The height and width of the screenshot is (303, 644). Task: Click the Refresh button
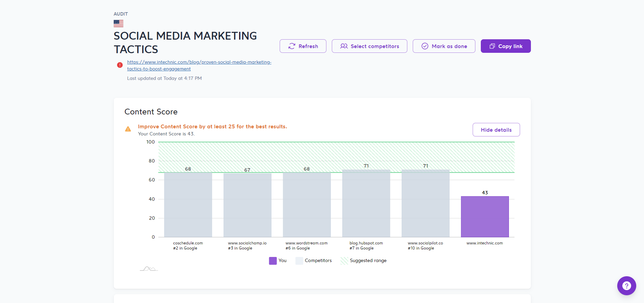click(303, 46)
